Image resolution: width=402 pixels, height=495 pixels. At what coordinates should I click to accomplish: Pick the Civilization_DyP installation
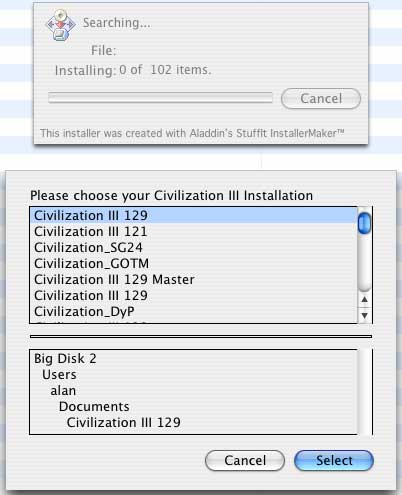(x=194, y=311)
